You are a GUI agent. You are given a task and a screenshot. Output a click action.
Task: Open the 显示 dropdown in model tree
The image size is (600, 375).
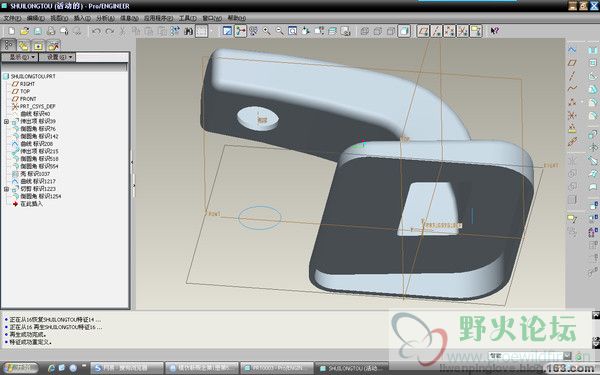point(20,57)
